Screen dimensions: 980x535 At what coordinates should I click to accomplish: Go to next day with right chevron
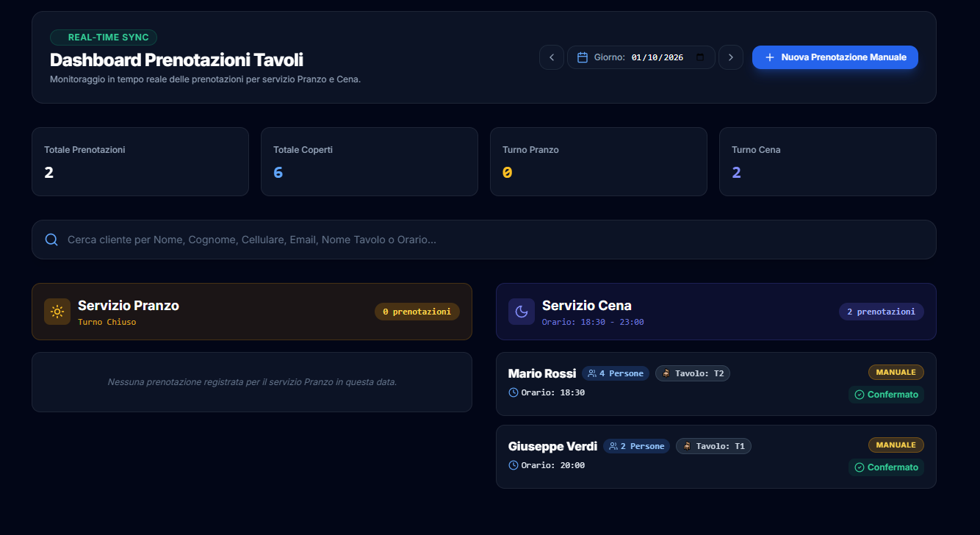point(730,57)
